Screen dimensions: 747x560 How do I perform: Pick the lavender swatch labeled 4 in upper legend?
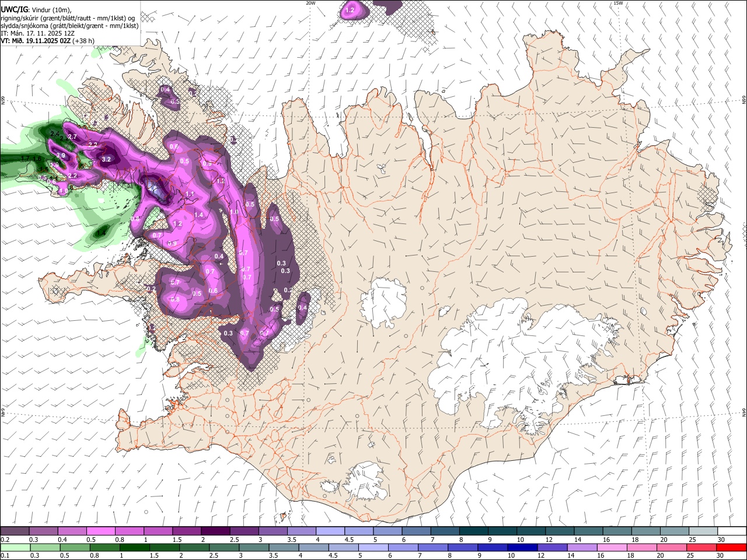[x=330, y=531]
